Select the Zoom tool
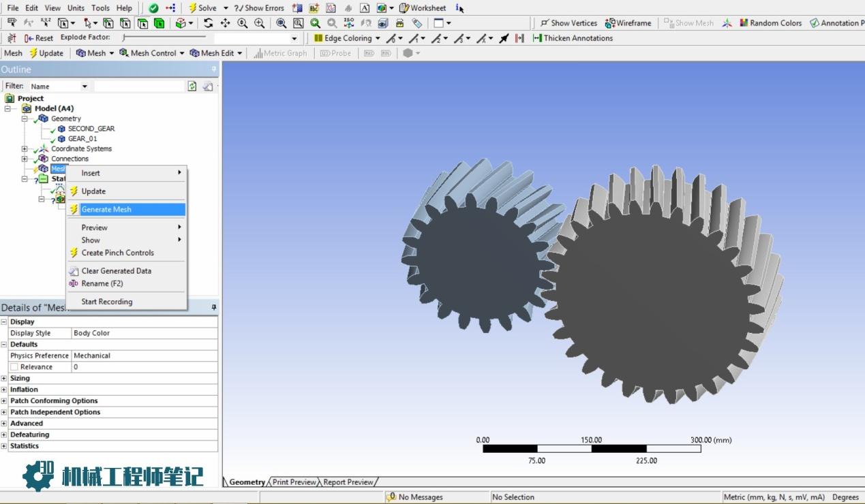Viewport: 865px width, 504px height. click(x=243, y=23)
